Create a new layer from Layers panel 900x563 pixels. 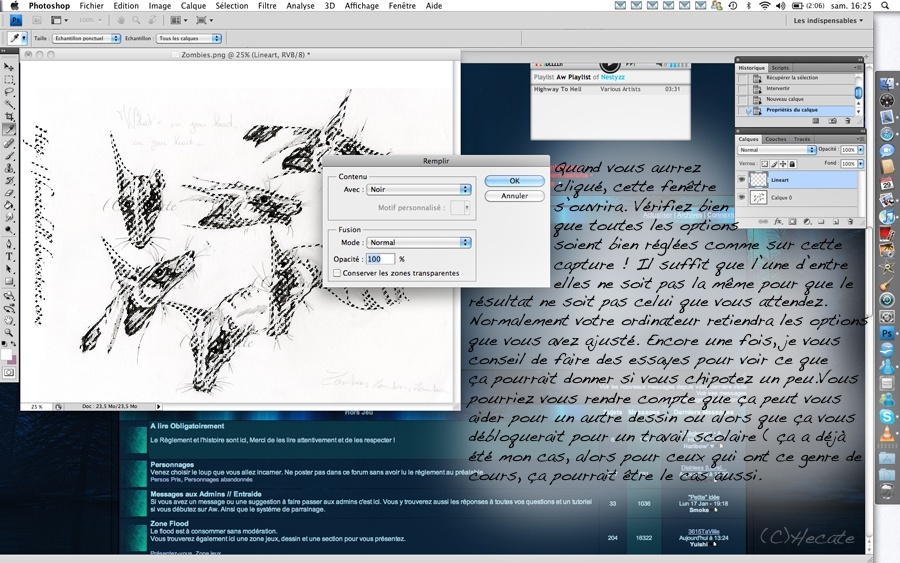(x=836, y=222)
